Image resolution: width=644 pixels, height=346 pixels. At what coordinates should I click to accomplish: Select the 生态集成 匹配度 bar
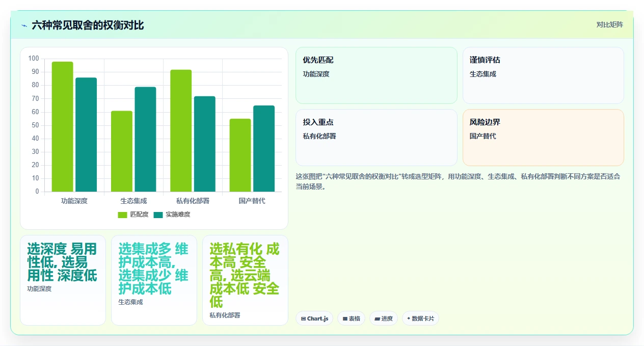122,151
